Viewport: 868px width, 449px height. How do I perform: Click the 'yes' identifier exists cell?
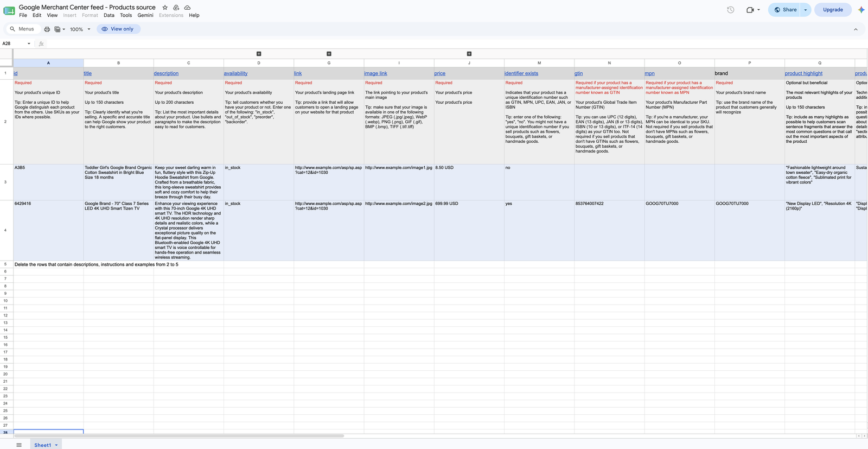point(539,230)
